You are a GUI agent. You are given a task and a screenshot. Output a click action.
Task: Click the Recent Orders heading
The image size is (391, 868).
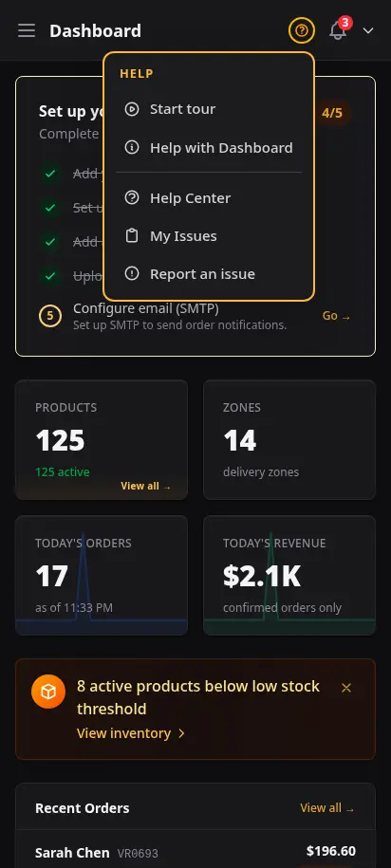point(82,808)
